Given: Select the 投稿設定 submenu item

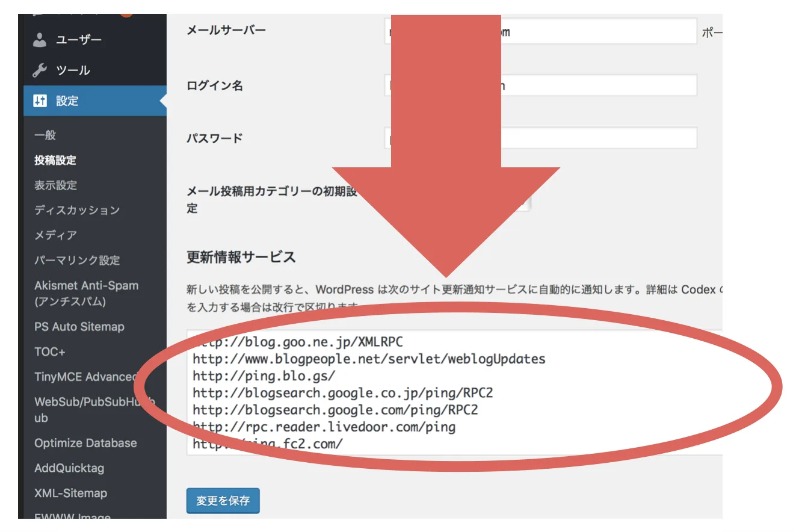Looking at the screenshot, I should (x=55, y=160).
